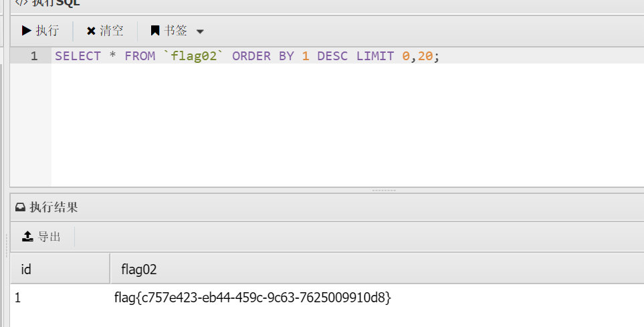Click the `flag02` table name in query

(193, 56)
